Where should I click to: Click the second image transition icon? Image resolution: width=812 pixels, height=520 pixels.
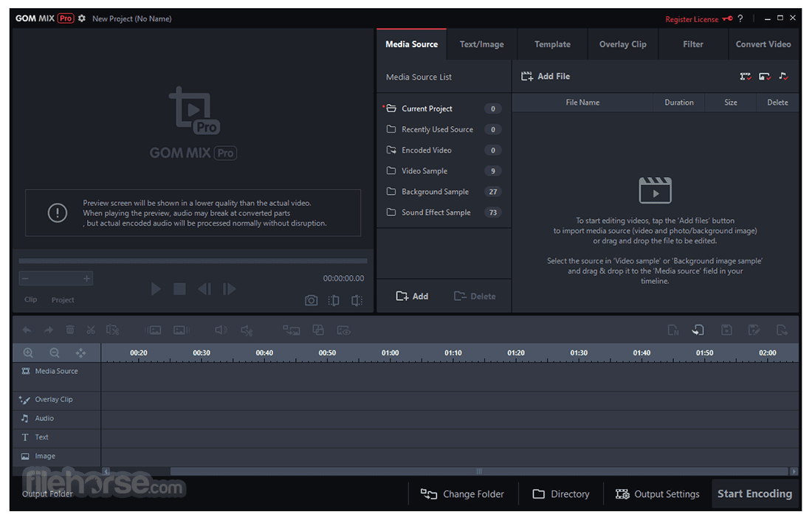pyautogui.click(x=182, y=330)
